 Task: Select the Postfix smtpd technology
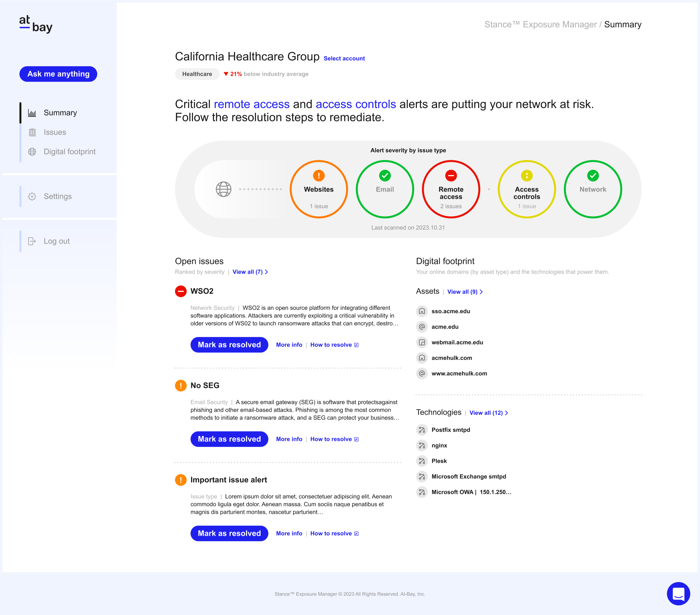click(x=451, y=430)
